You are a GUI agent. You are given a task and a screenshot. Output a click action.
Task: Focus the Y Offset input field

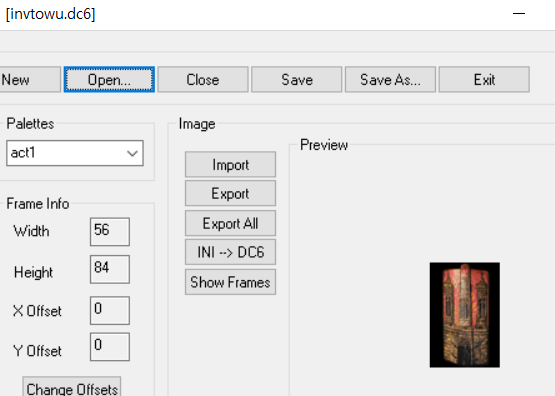[x=110, y=347]
